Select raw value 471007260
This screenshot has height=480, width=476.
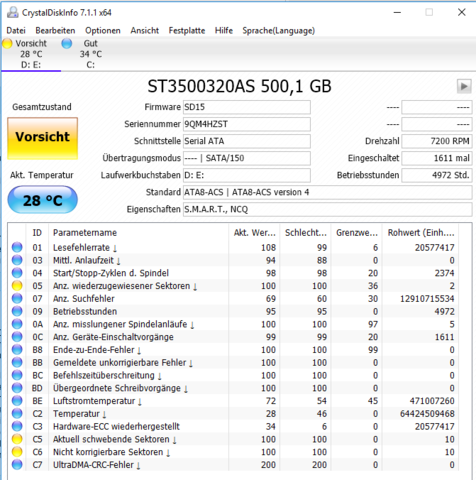pos(432,401)
